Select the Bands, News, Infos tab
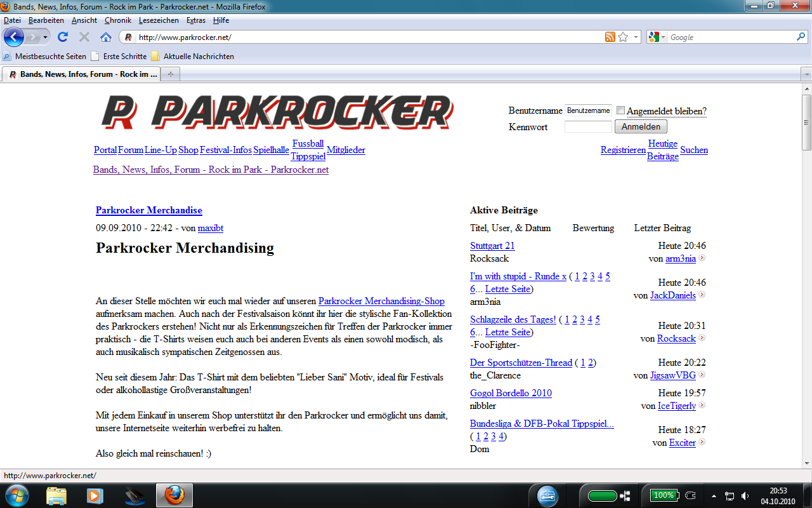 coord(82,74)
